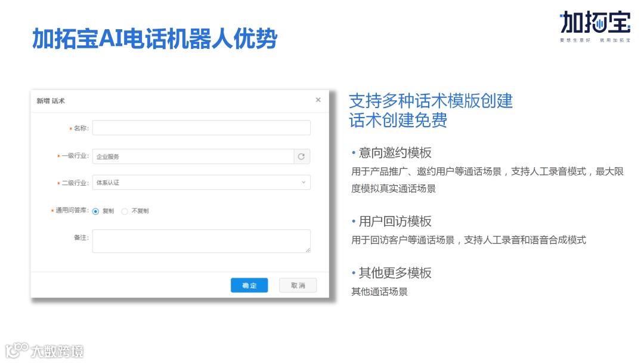Click the 加拓宝 logo
Image resolution: width=644 pixels, height=363 pixels.
click(x=595, y=26)
